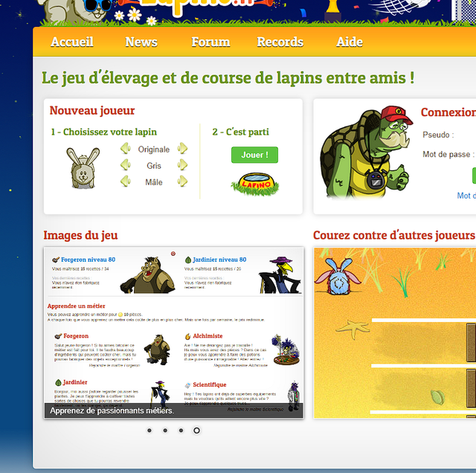476x473 pixels.
Task: Click the Gris color label
Action: [154, 166]
